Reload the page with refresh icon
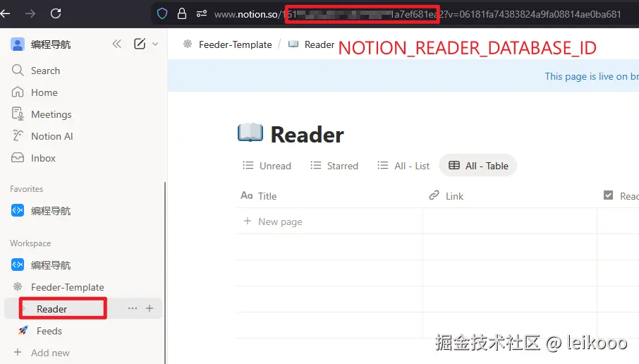Image resolution: width=639 pixels, height=364 pixels. [x=56, y=13]
